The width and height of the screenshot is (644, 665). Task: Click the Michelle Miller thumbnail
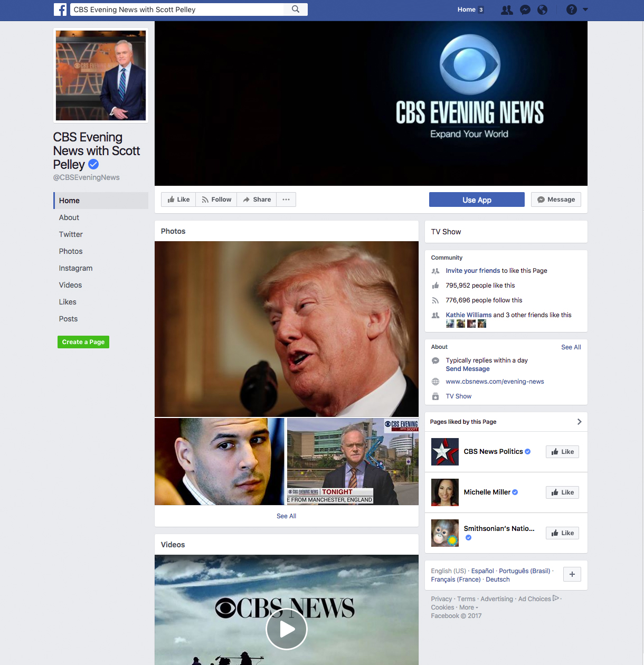(445, 492)
